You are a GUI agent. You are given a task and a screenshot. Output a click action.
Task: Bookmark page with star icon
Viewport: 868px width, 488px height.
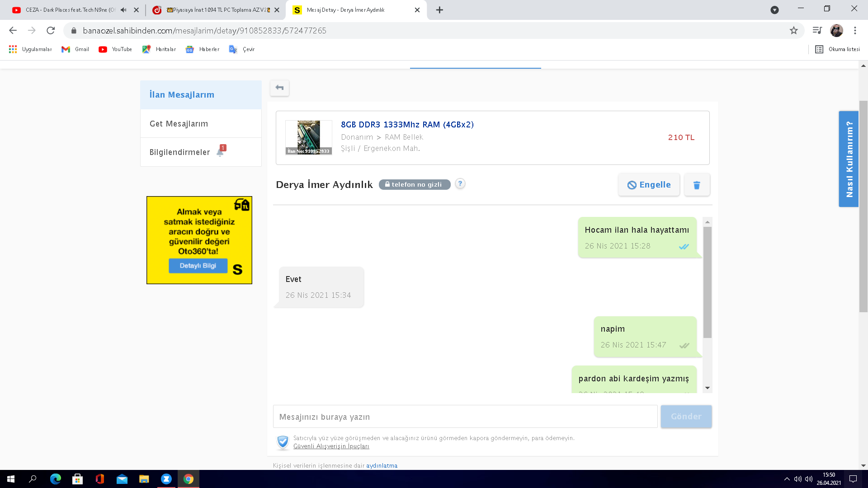point(794,31)
